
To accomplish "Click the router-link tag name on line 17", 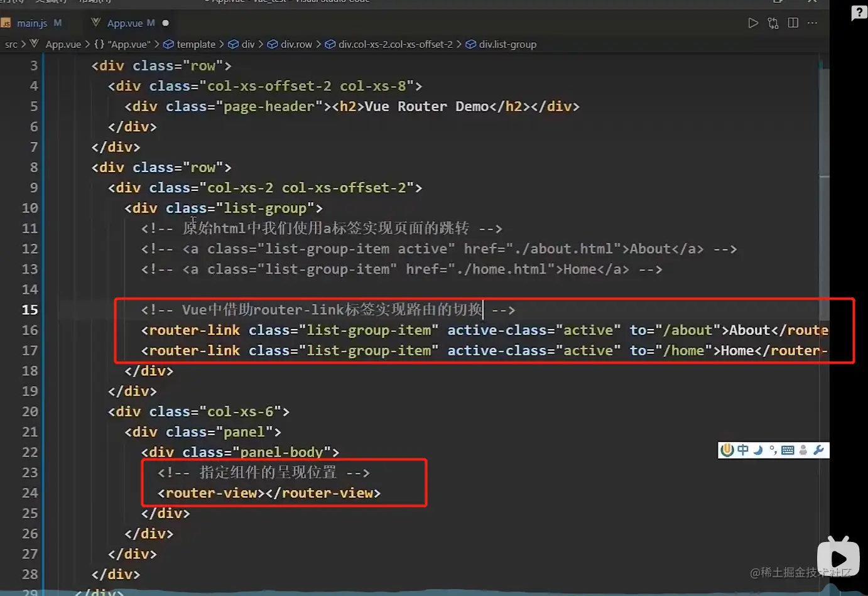I will coord(194,350).
